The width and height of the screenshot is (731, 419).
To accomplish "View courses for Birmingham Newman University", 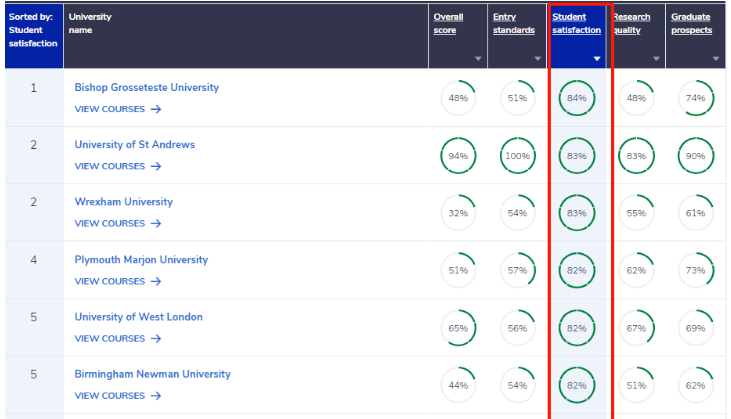I will click(x=117, y=396).
